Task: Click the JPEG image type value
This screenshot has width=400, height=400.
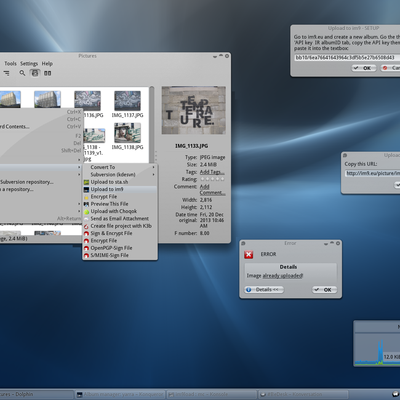Action: click(x=212, y=157)
